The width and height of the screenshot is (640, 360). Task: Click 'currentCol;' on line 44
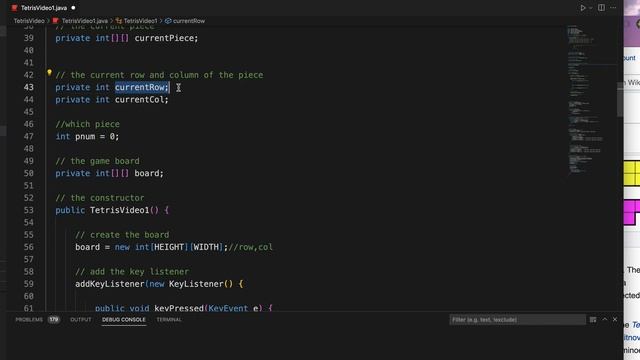tap(141, 100)
